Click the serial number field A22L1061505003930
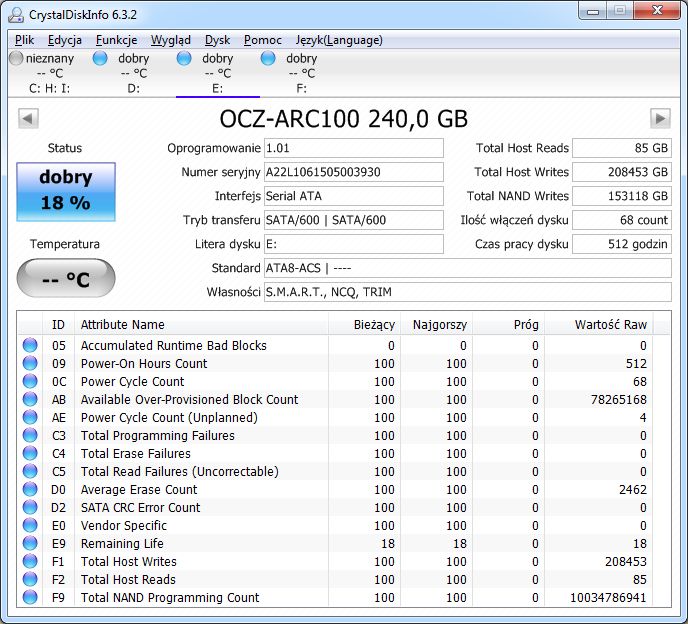 [x=354, y=172]
